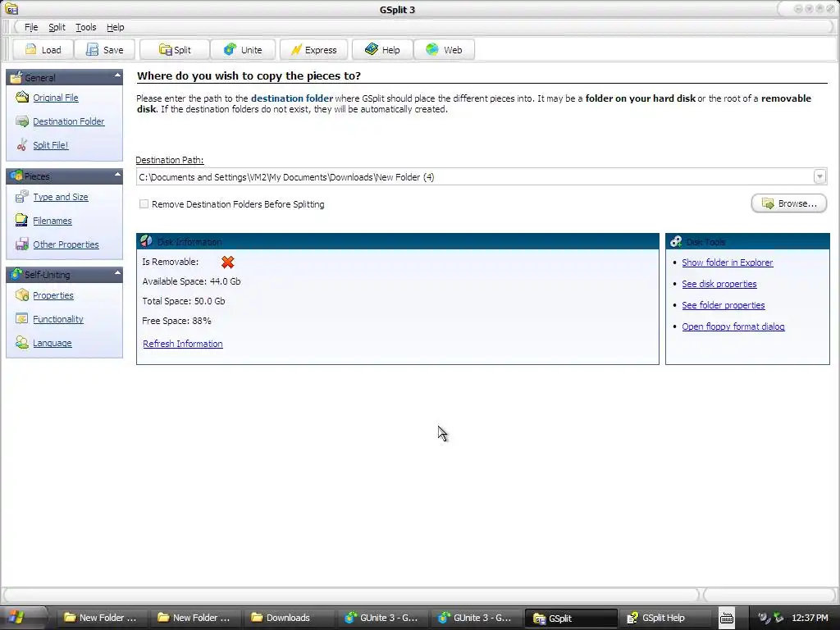Click See disk properties link
840x630 pixels.
point(719,284)
